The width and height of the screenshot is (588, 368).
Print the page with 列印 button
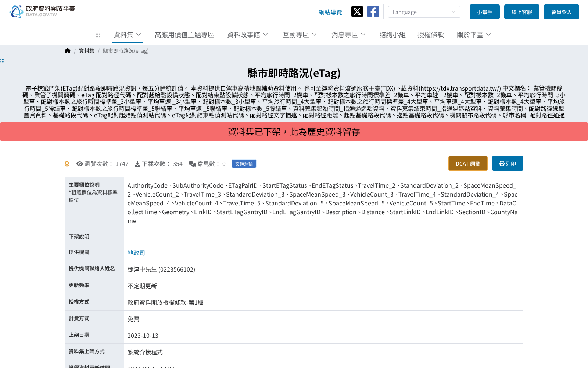click(x=508, y=163)
